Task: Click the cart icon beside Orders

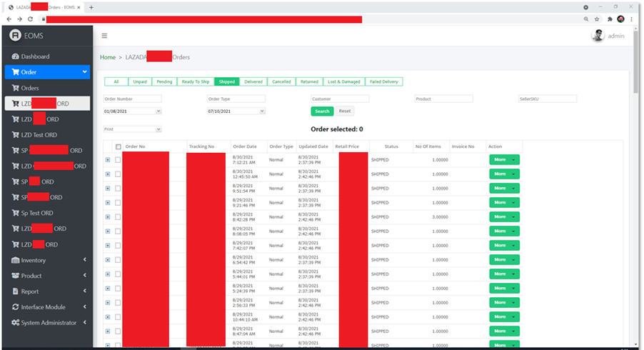Action: pyautogui.click(x=15, y=87)
